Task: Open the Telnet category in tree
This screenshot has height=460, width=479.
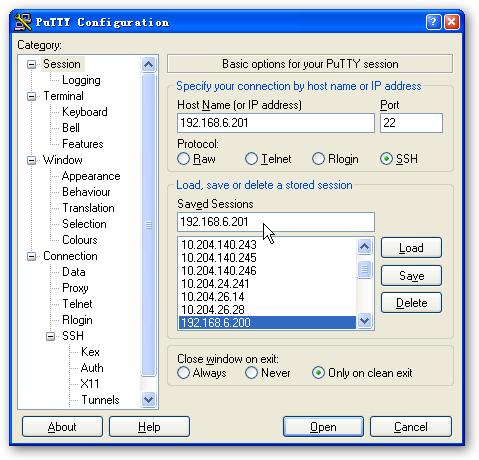Action: point(77,304)
